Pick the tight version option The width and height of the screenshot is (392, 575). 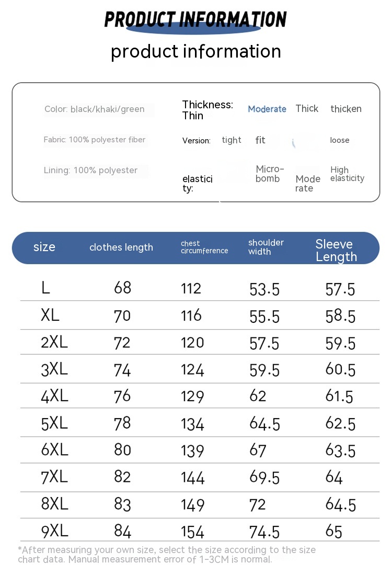click(232, 140)
